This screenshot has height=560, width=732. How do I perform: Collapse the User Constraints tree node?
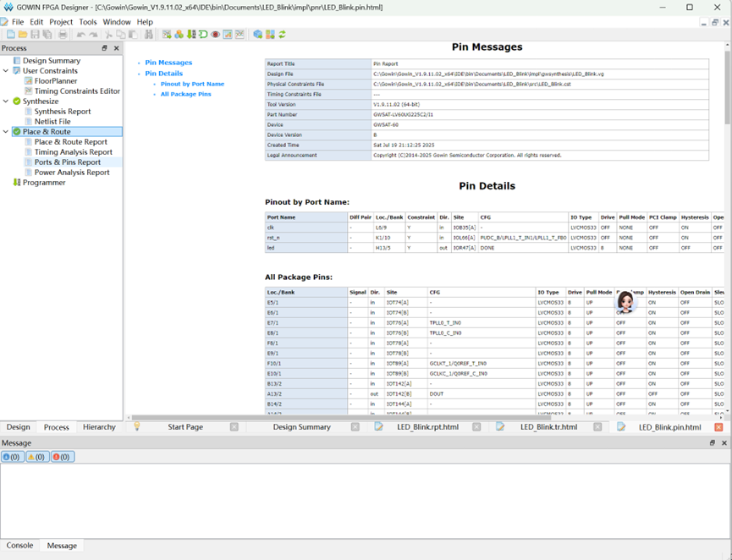point(6,71)
